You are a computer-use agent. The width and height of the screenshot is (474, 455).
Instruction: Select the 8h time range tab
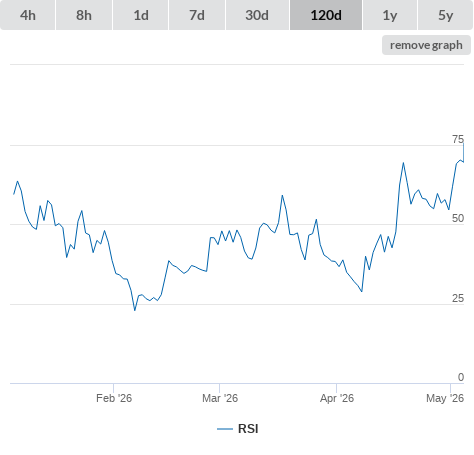pos(84,15)
